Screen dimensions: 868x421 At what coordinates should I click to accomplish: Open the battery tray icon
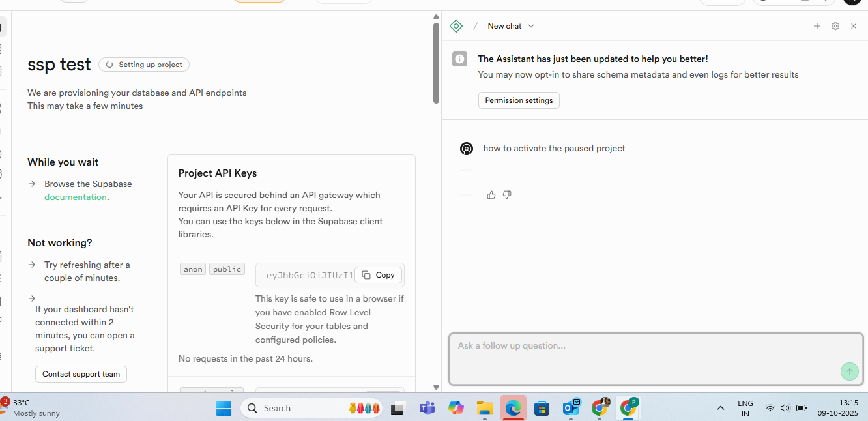pyautogui.click(x=802, y=409)
